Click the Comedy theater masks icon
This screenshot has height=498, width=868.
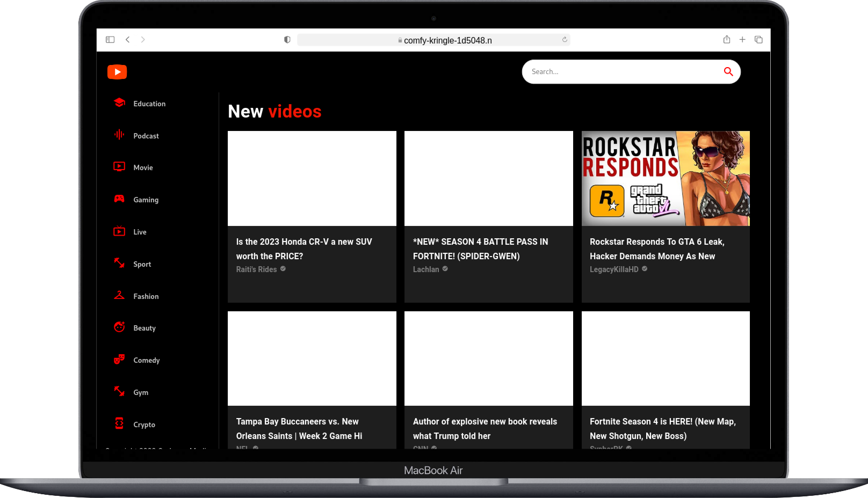119,360
